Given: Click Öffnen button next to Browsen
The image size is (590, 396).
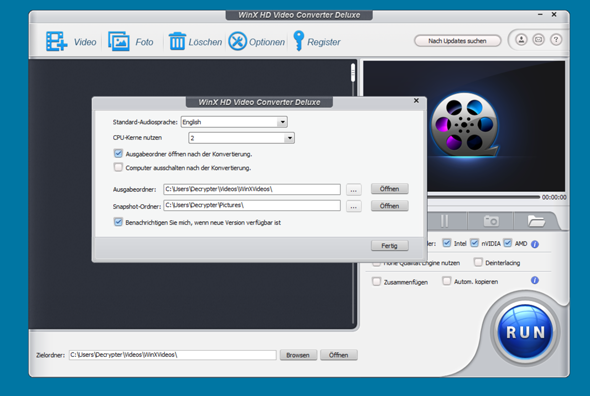Looking at the screenshot, I should (x=339, y=355).
